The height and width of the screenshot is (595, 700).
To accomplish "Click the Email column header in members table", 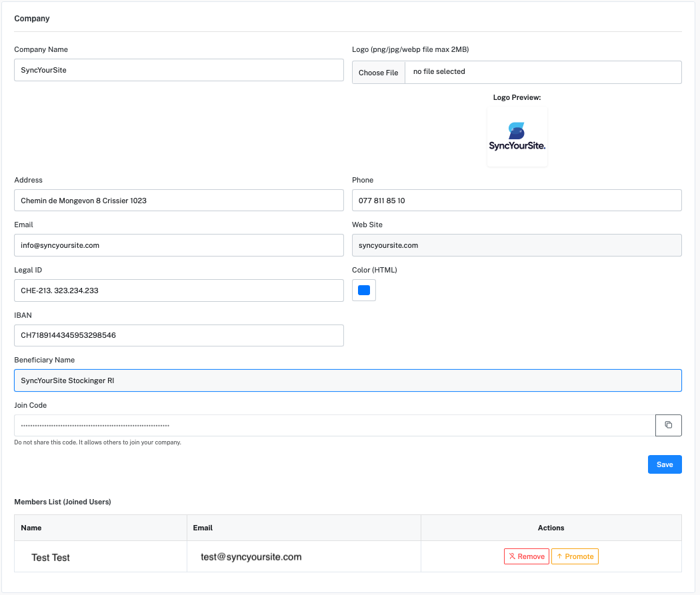I will tap(203, 528).
